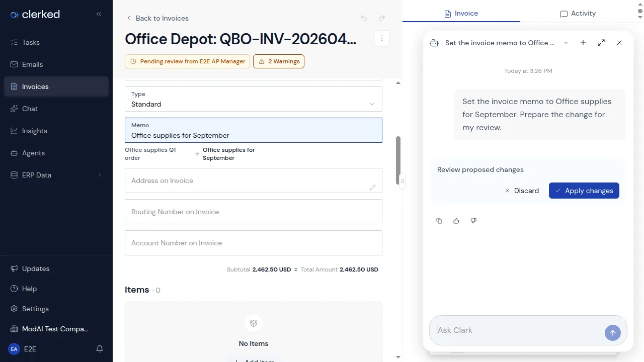Screen dimensions: 644x362
Task: Give thumbs down to response
Action: [x=473, y=221]
